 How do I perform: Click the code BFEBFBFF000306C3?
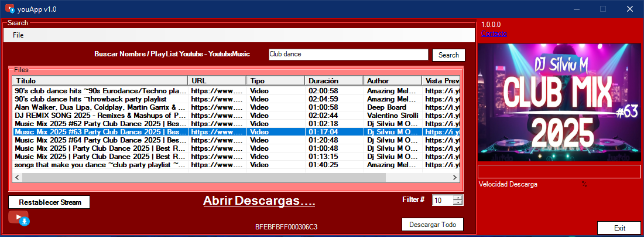(x=286, y=226)
